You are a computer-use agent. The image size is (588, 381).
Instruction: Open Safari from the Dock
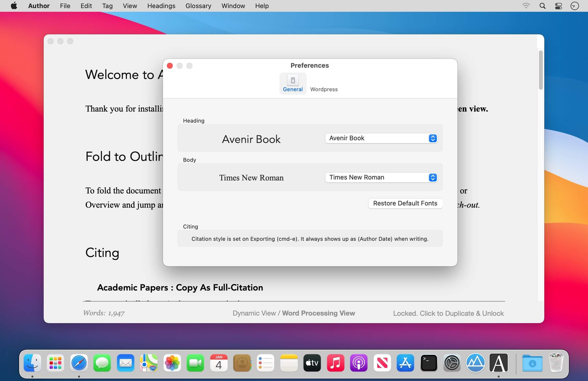79,363
